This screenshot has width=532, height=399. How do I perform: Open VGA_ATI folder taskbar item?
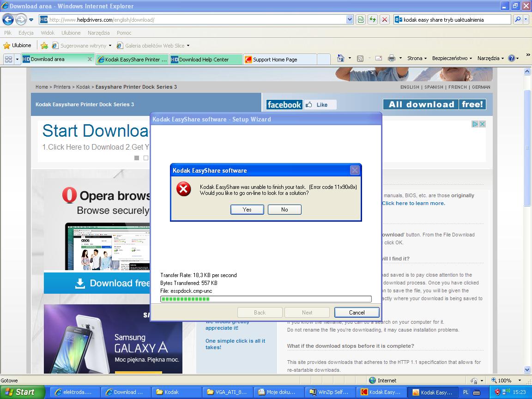(227, 392)
